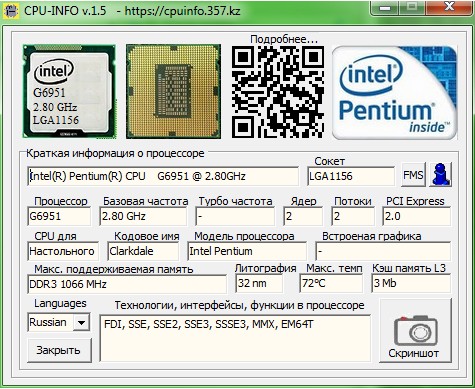
Task: Click the Литография field 32 nm
Action: point(259,283)
